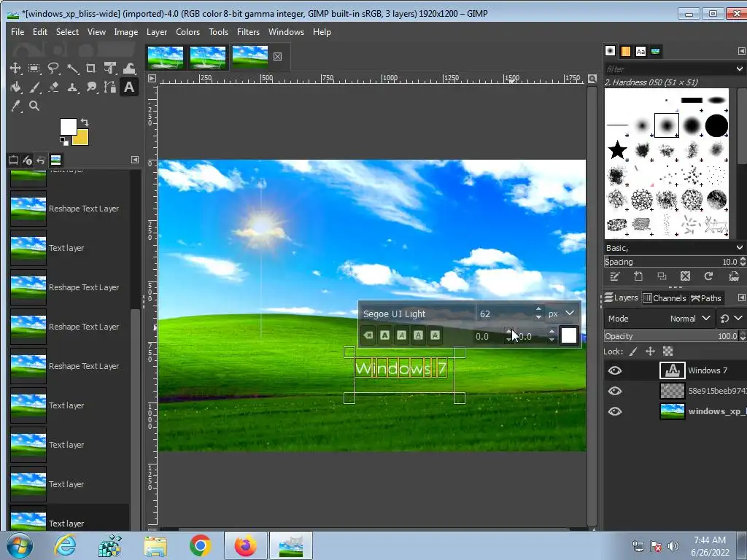The width and height of the screenshot is (747, 560).
Task: Select the Smudge tool
Action: click(x=91, y=87)
